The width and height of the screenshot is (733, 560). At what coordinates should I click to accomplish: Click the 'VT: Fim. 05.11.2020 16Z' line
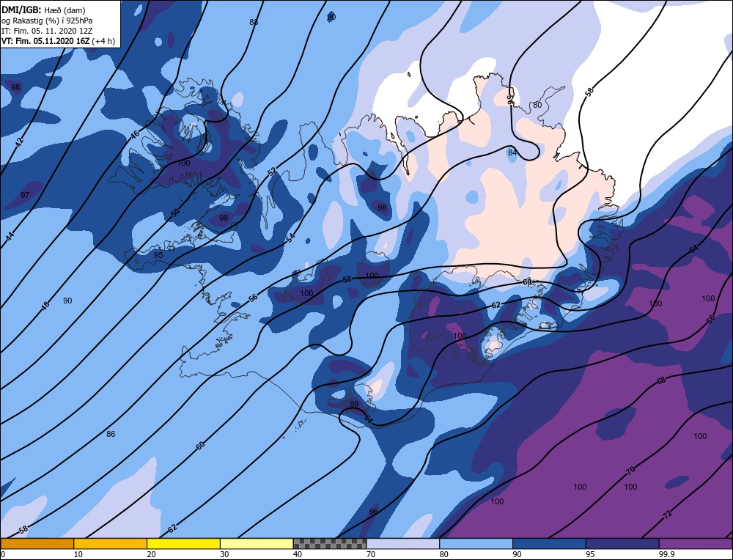[45, 41]
